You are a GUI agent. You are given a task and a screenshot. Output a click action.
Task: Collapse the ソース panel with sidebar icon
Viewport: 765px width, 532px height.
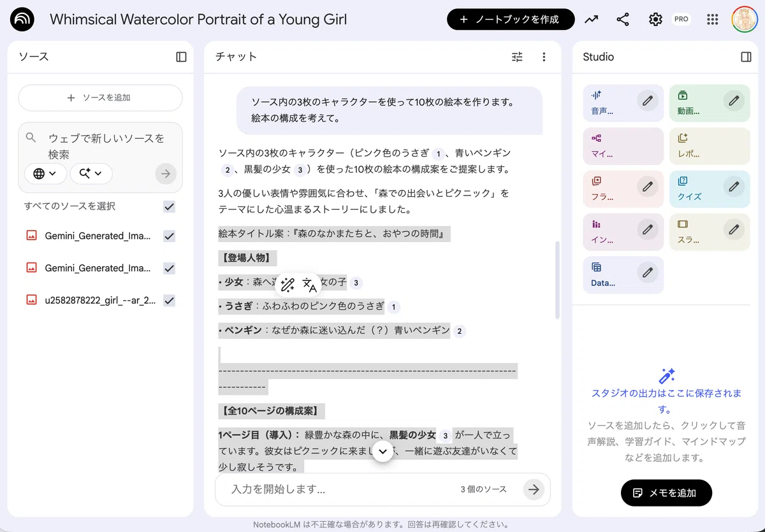tap(181, 57)
